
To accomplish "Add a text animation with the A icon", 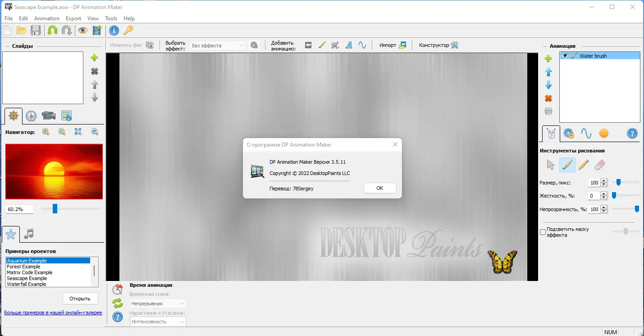I will pyautogui.click(x=348, y=45).
